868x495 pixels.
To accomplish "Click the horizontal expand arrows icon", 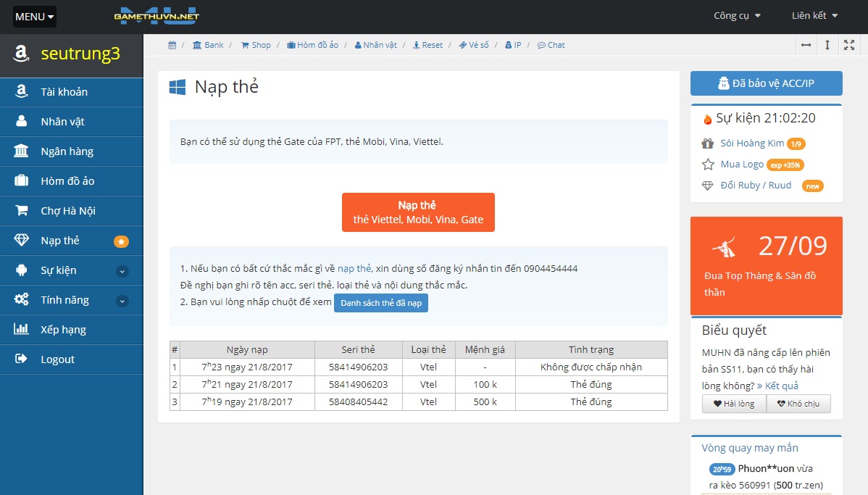I will click(806, 45).
